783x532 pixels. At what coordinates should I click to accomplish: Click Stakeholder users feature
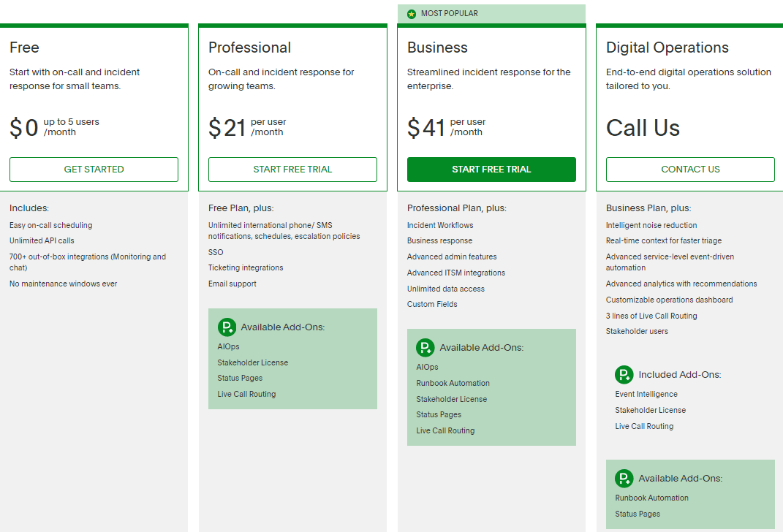point(637,331)
